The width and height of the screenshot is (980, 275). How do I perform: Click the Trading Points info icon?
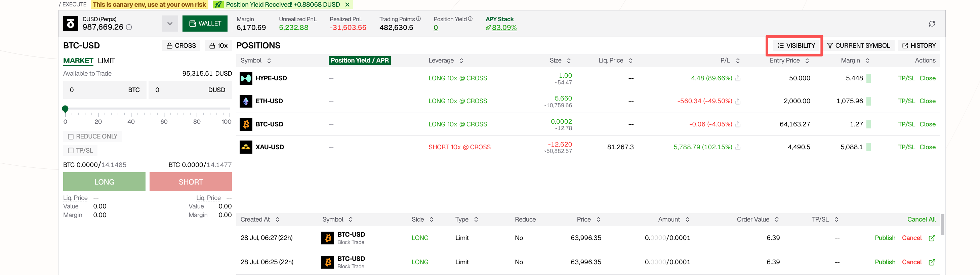click(x=418, y=18)
